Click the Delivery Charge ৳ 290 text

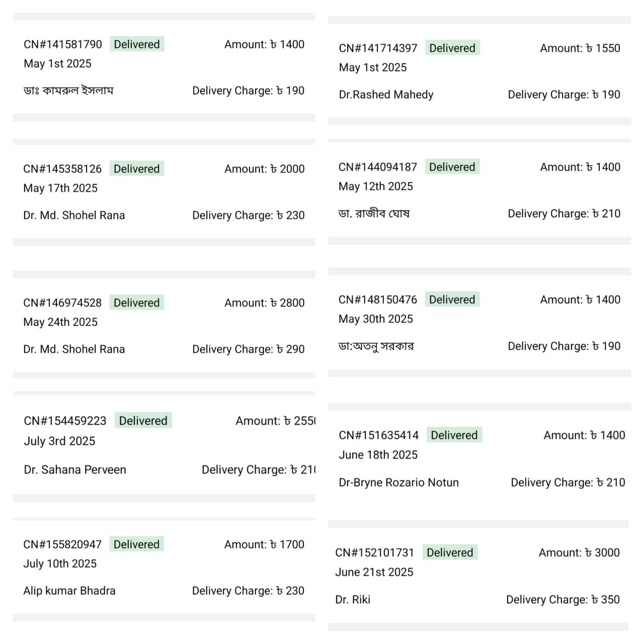(248, 349)
